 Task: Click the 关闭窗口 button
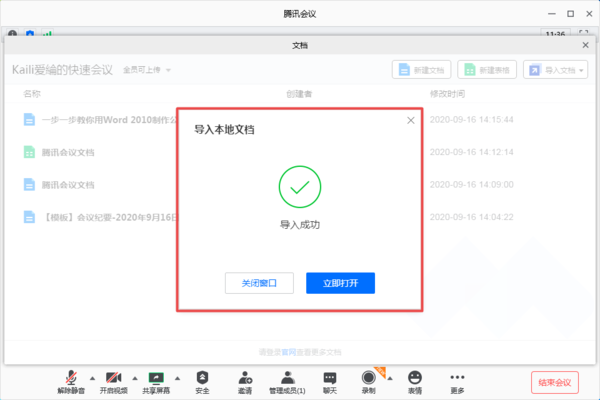(259, 283)
